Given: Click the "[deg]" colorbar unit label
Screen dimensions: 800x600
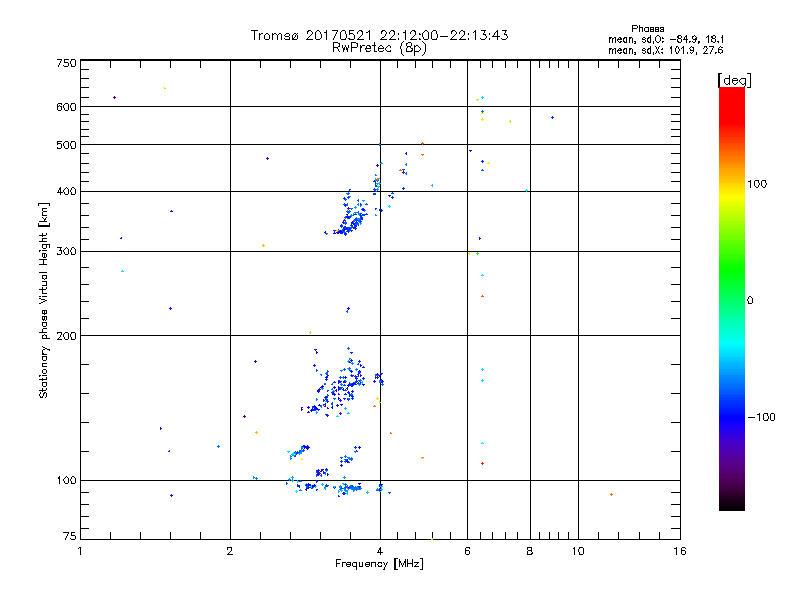Looking at the screenshot, I should (734, 80).
